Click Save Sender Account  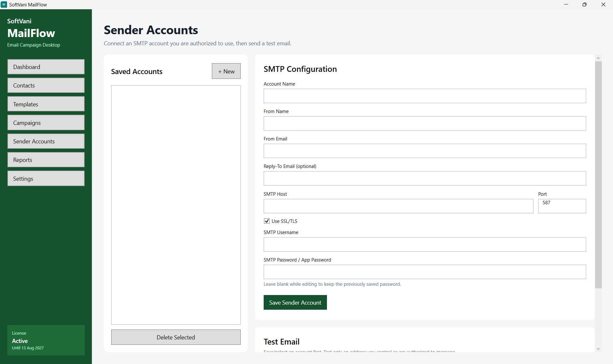click(x=295, y=302)
